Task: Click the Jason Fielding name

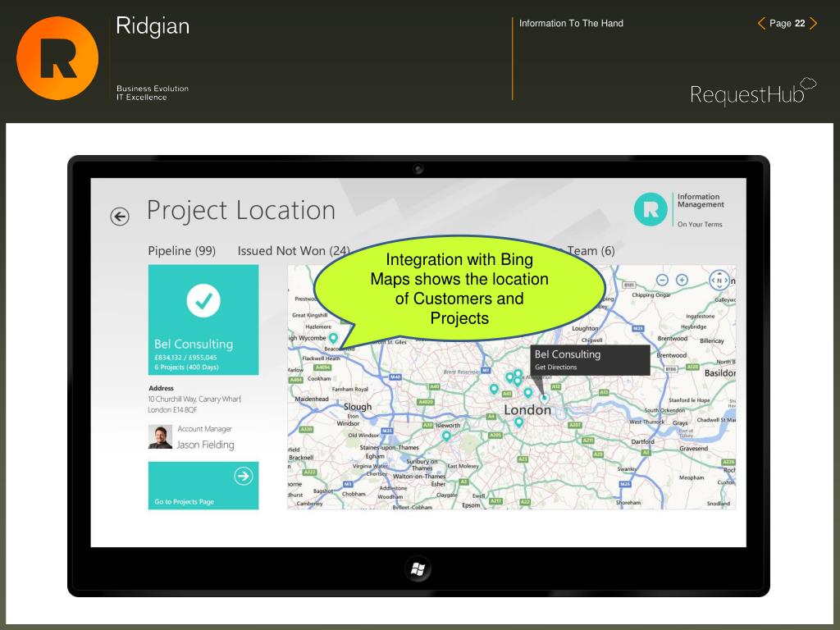Action: coord(205,445)
